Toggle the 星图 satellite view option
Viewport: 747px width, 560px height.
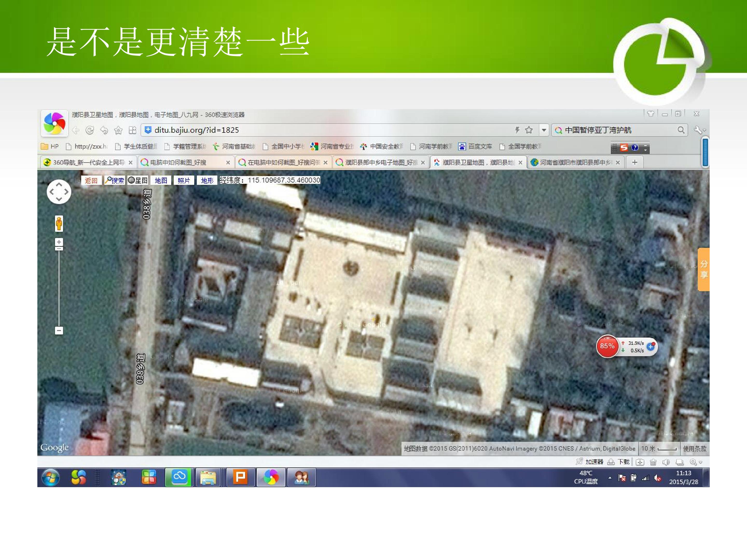point(138,181)
